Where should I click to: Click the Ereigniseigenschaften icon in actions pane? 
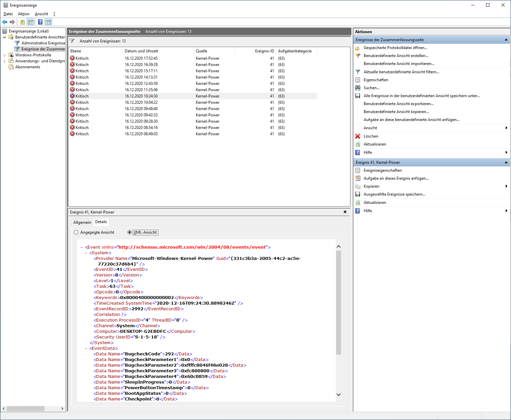coord(358,170)
